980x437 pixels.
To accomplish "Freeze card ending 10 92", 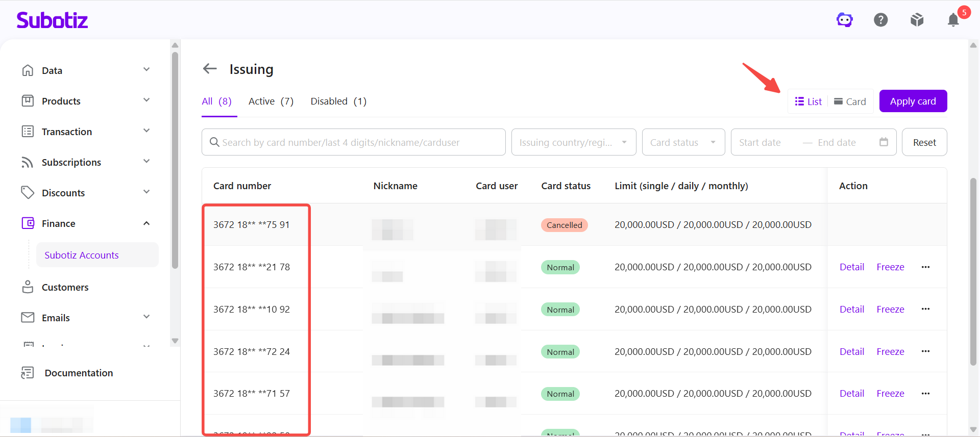I will point(890,309).
